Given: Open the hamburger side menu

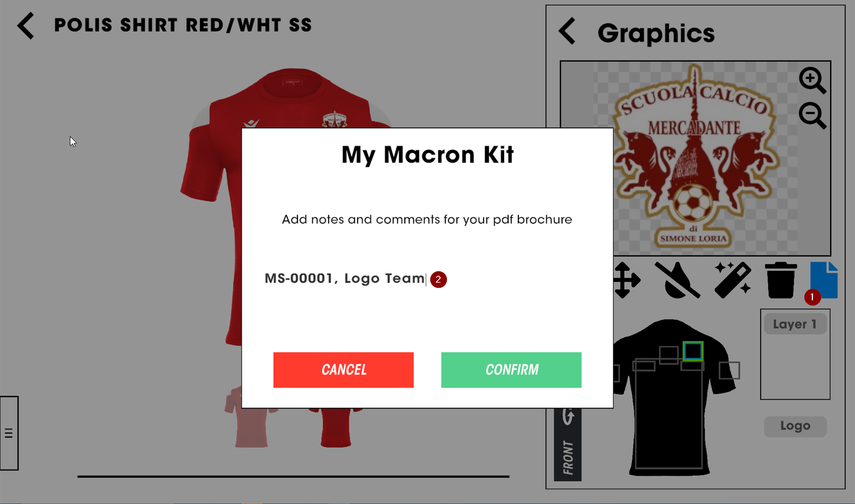Looking at the screenshot, I should click(x=9, y=434).
